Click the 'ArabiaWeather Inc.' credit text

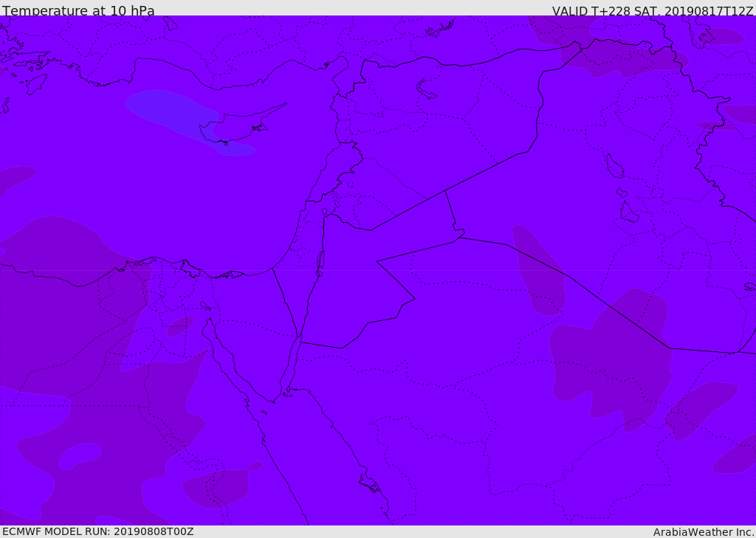[704, 532]
